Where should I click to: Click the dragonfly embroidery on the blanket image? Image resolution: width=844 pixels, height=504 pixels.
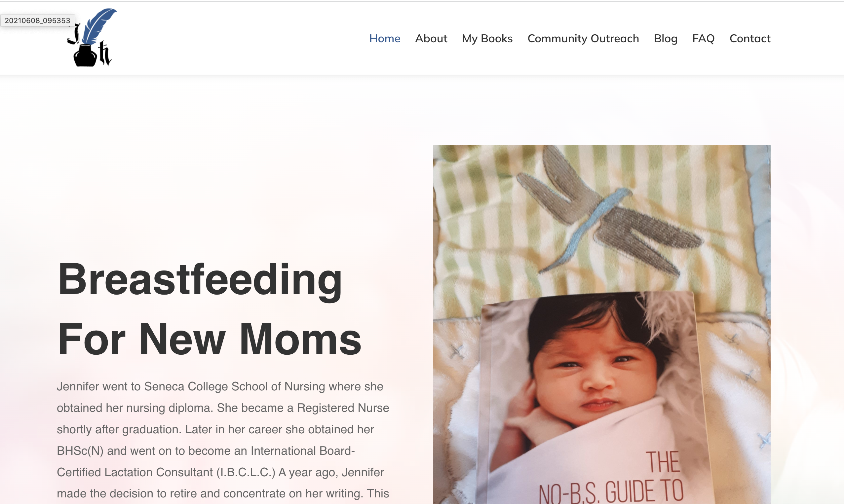608,217
